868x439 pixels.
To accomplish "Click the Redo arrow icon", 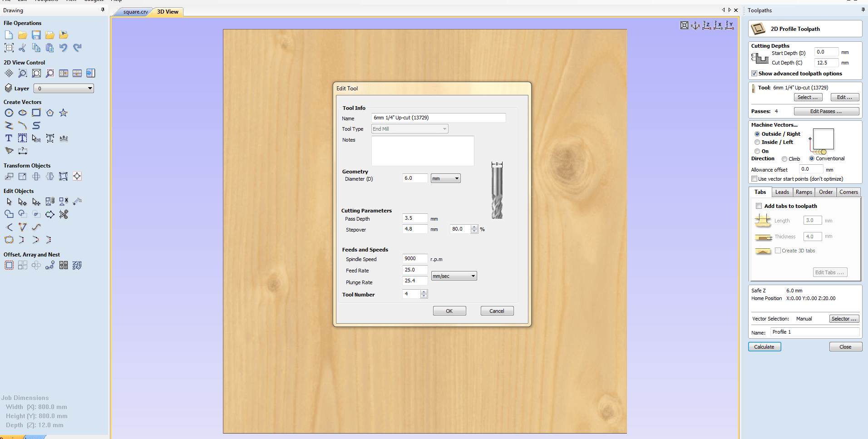I will [x=77, y=48].
